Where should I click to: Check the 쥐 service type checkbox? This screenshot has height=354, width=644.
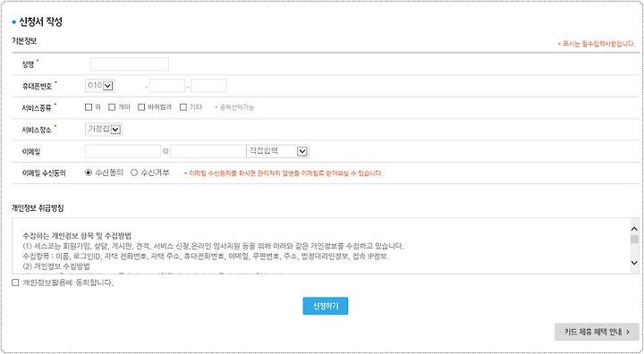89,107
